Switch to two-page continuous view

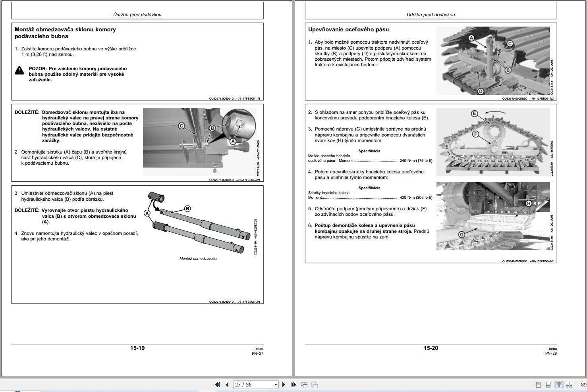(x=569, y=384)
